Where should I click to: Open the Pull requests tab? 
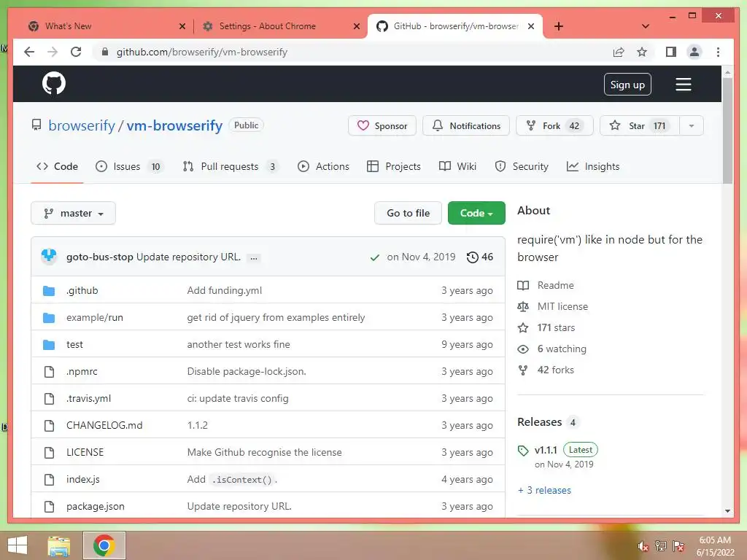(231, 167)
